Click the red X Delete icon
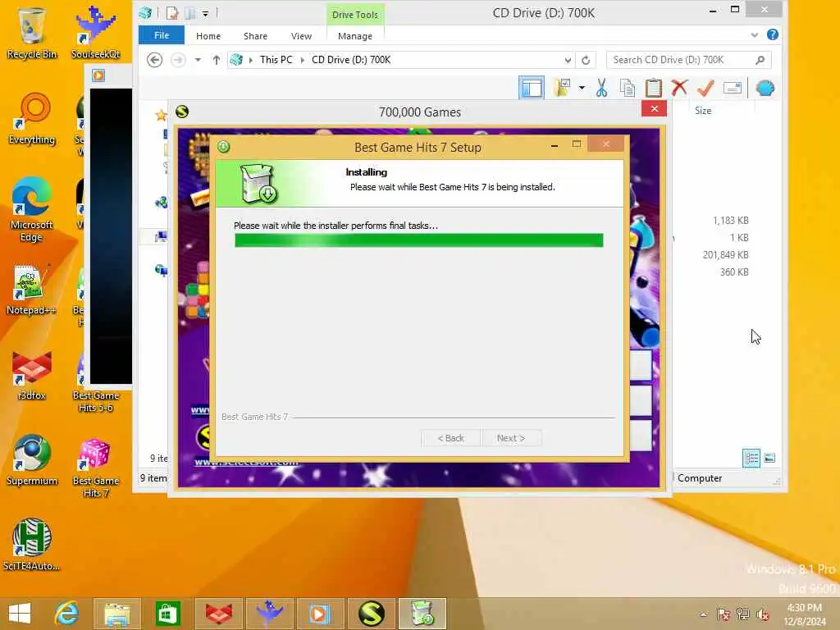The width and height of the screenshot is (840, 630). tap(679, 87)
